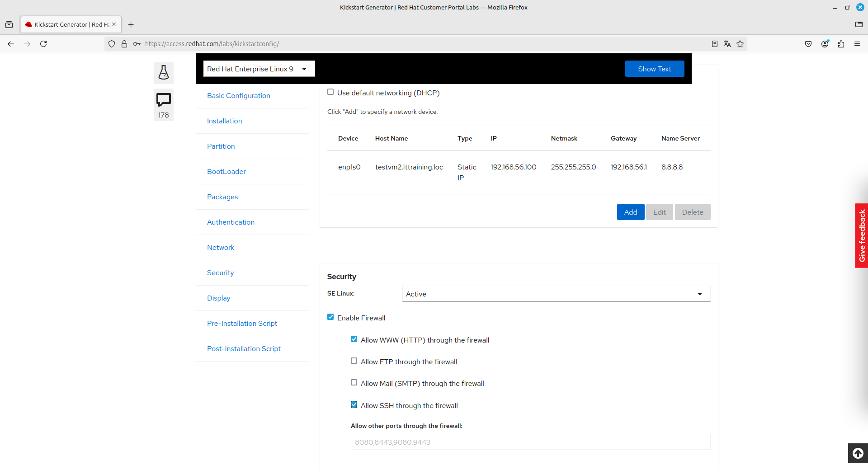Click the Delete network device button

point(693,212)
